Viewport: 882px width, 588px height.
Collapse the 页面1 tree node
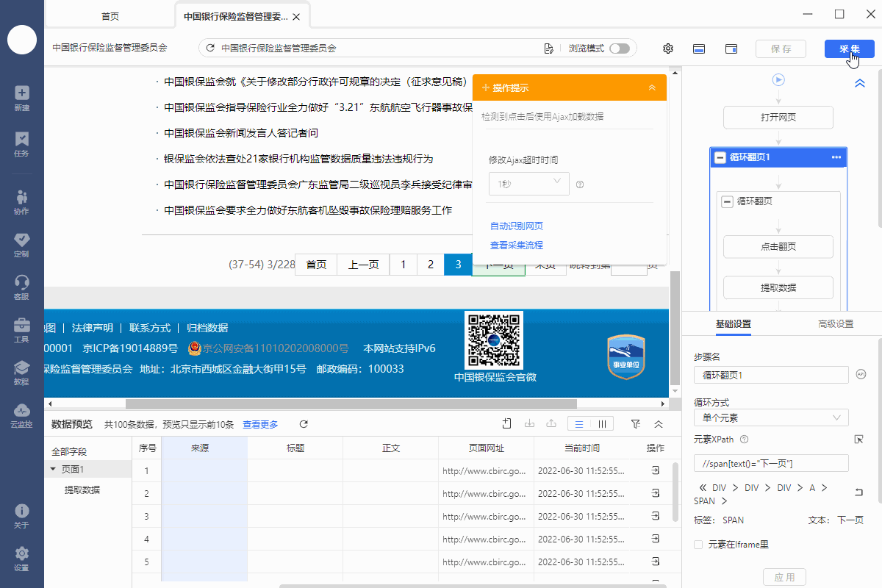click(53, 469)
